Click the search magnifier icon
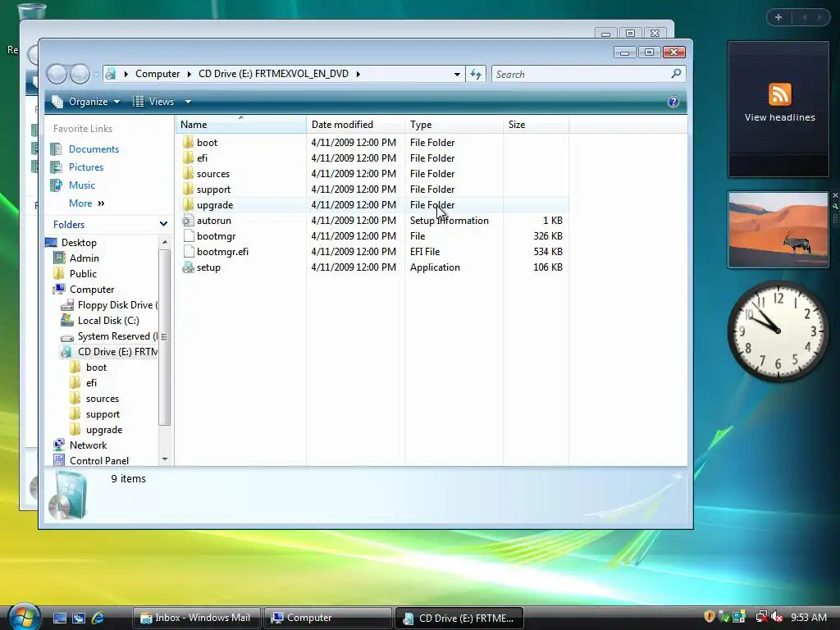The width and height of the screenshot is (840, 630). [x=676, y=73]
